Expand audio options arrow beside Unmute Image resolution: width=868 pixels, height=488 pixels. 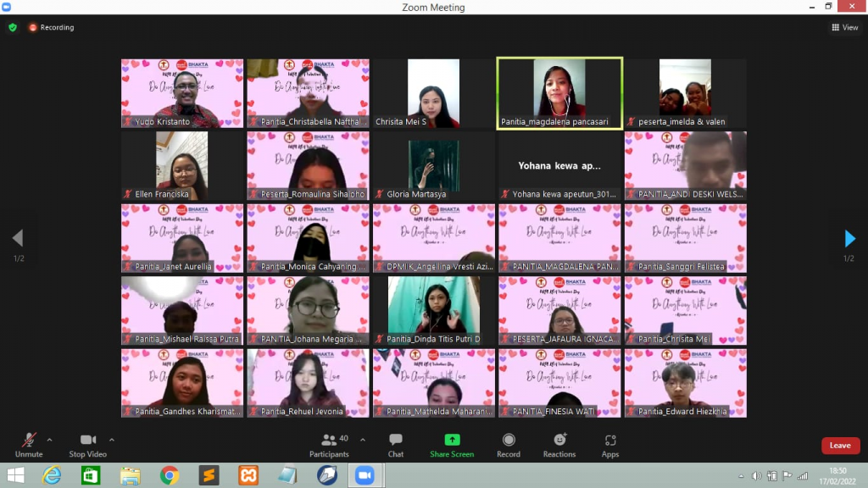[x=49, y=440]
